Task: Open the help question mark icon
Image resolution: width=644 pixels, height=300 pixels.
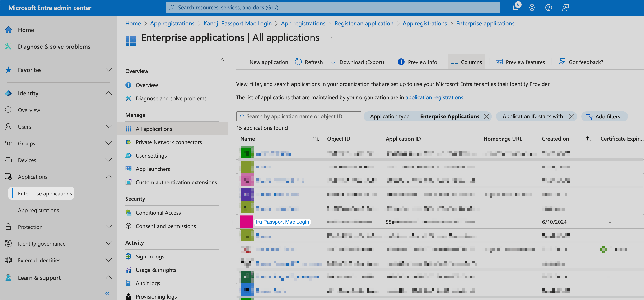Action: click(x=549, y=8)
